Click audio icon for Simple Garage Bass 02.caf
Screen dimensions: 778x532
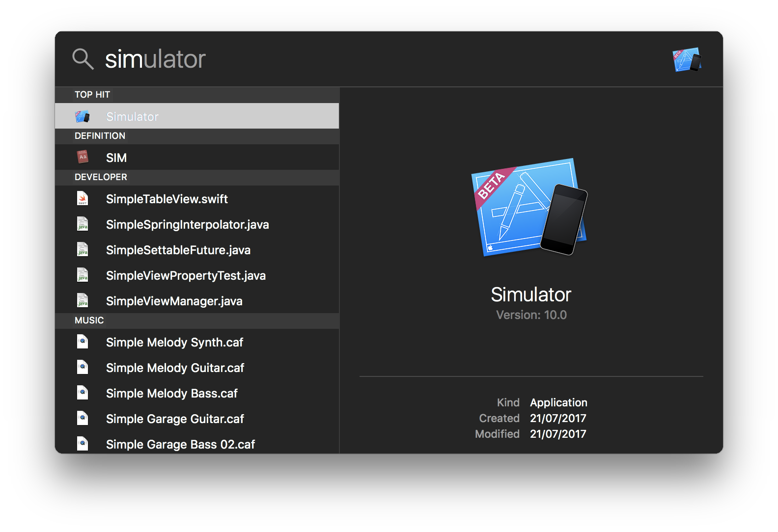click(83, 444)
